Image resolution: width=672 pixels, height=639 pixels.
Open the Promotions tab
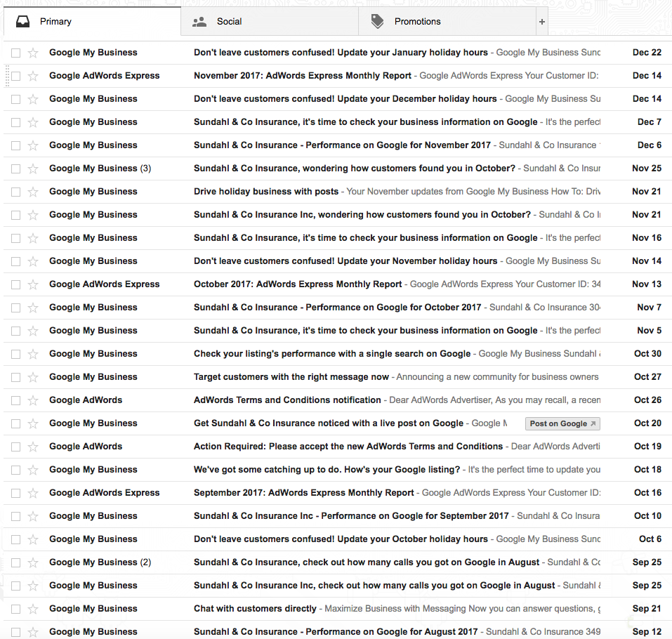click(x=447, y=22)
